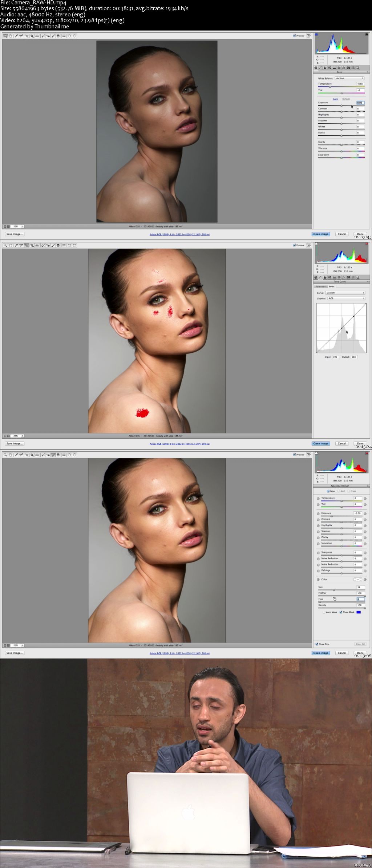Uncheck Preview in the Adjustment Brush frame
The image size is (372, 868).
[x=295, y=455]
